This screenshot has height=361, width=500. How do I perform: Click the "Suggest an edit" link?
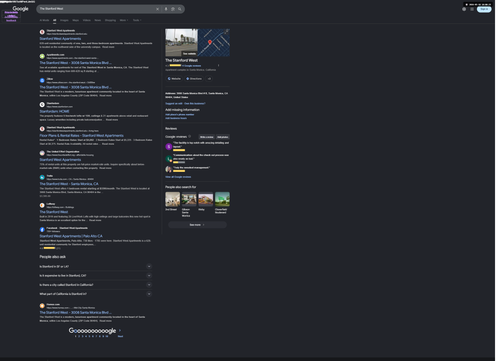(x=174, y=103)
